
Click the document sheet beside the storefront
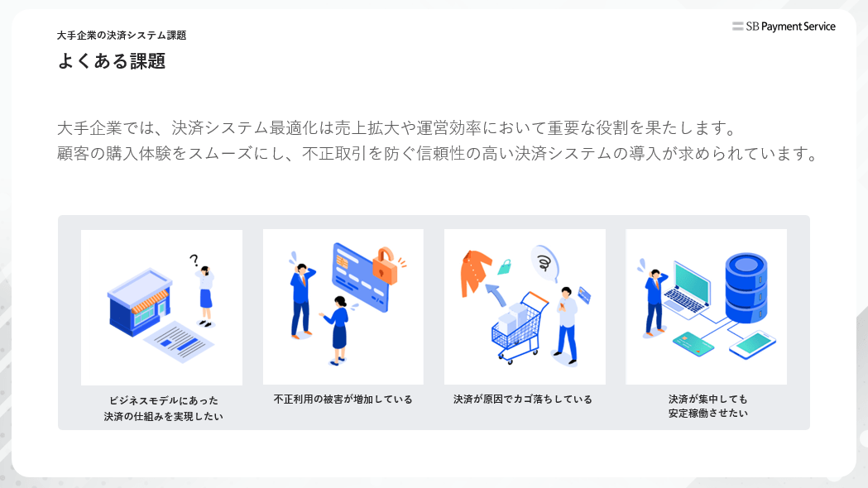(x=178, y=342)
